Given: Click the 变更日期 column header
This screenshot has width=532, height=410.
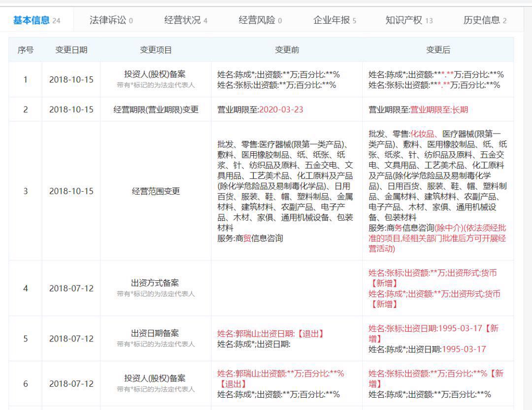Looking at the screenshot, I should [x=71, y=50].
